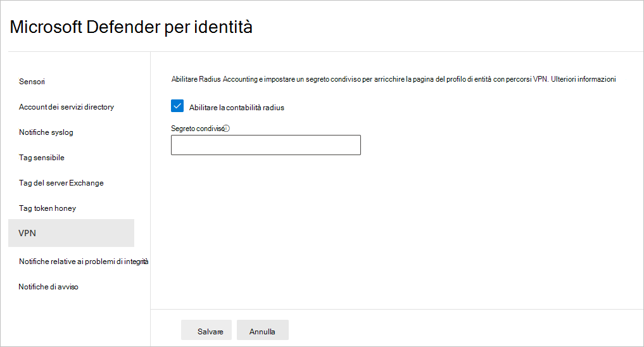Click the Segreto condiviso info icon
644x347 pixels.
click(227, 128)
